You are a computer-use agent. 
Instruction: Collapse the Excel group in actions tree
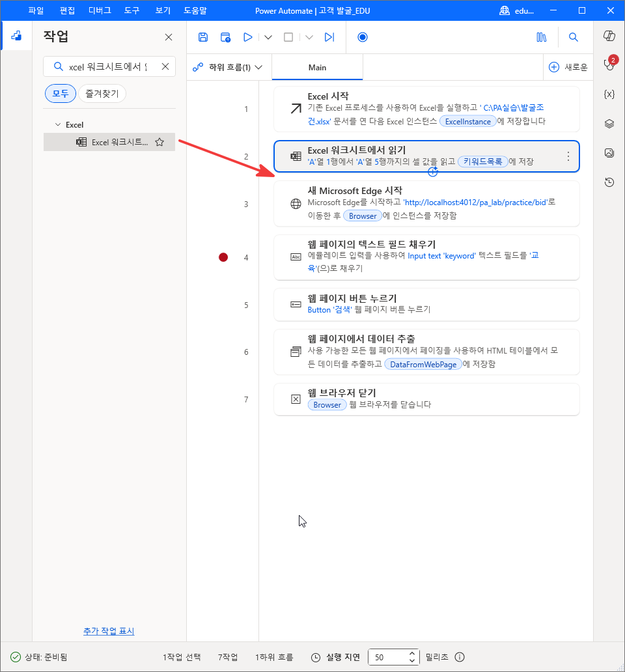[58, 125]
